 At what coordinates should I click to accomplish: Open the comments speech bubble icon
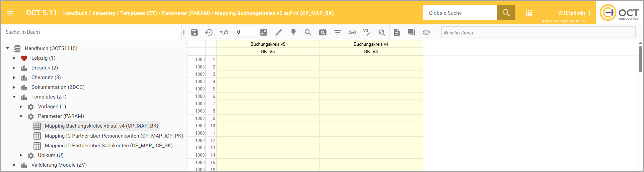tap(411, 32)
